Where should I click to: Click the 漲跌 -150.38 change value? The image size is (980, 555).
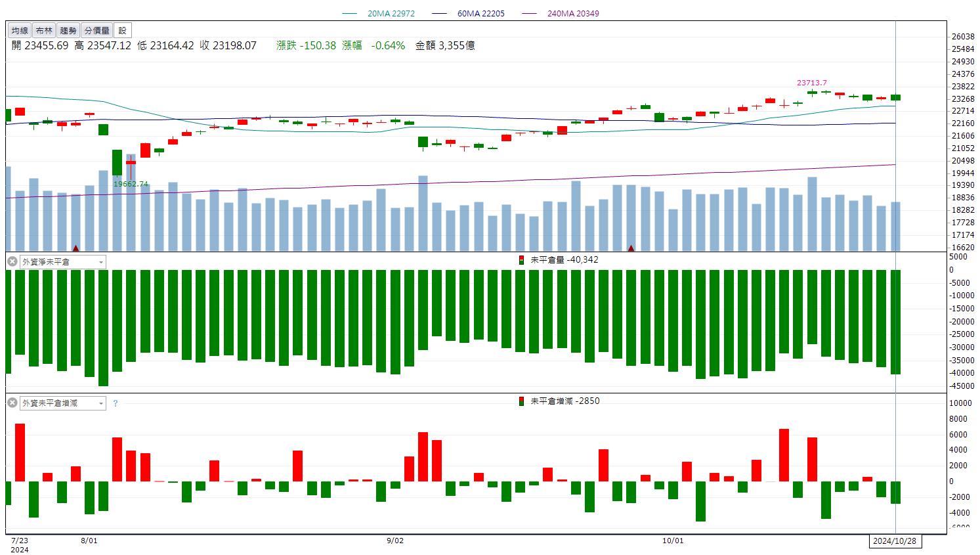(306, 45)
